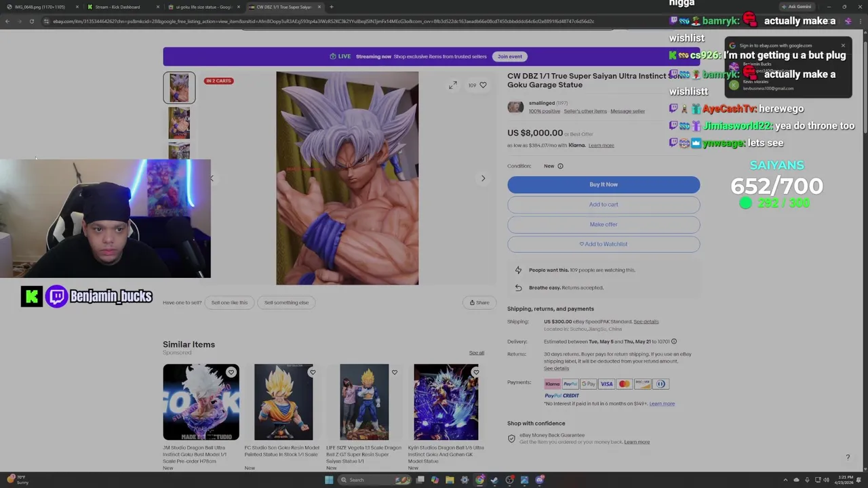Click the PayPal payment icon
This screenshot has width=868, height=488.
[570, 384]
